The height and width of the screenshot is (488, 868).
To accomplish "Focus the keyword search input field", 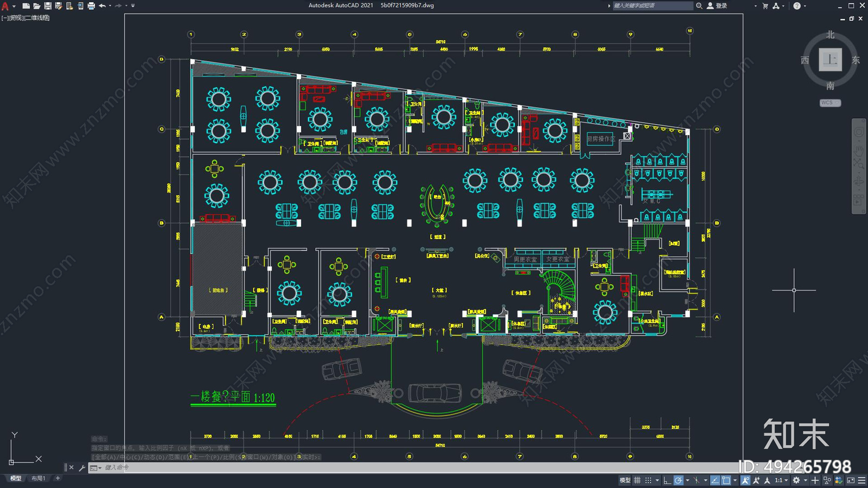I will (x=653, y=6).
